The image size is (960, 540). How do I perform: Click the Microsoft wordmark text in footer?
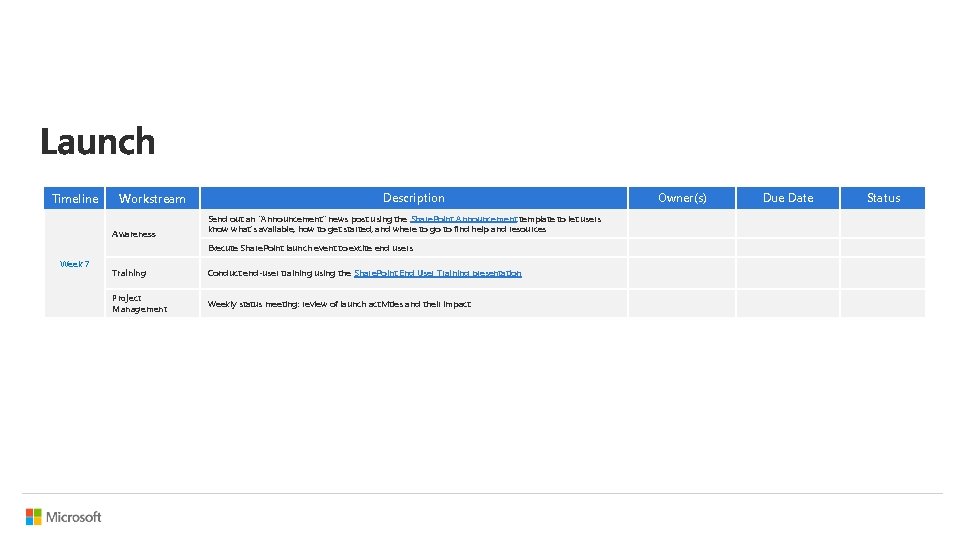(x=73, y=517)
